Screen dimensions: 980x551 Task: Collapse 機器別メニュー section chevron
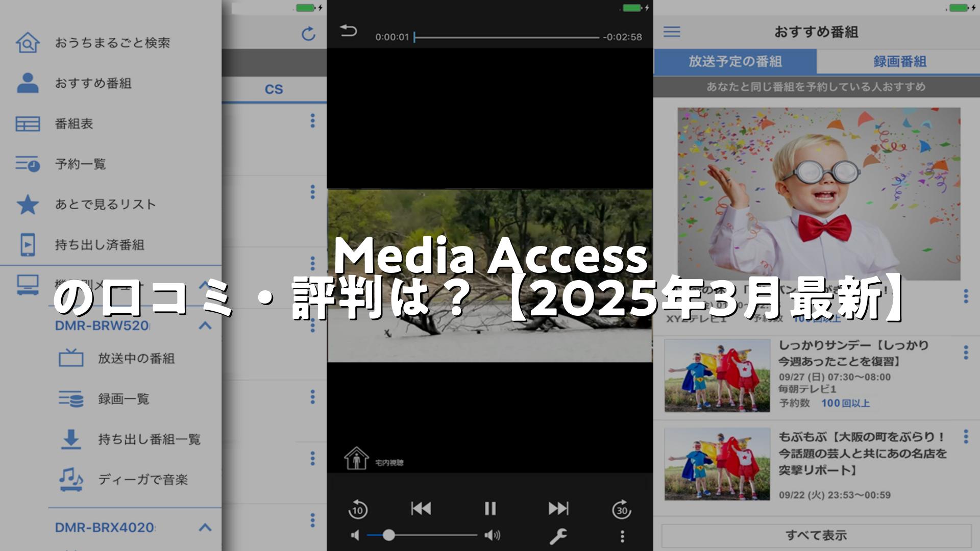click(205, 285)
